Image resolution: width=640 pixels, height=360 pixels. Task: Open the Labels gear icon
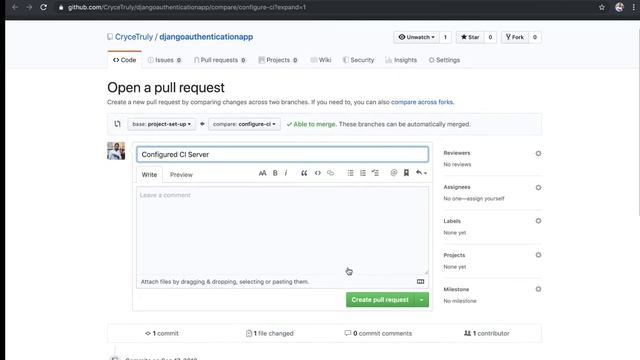pyautogui.click(x=538, y=221)
